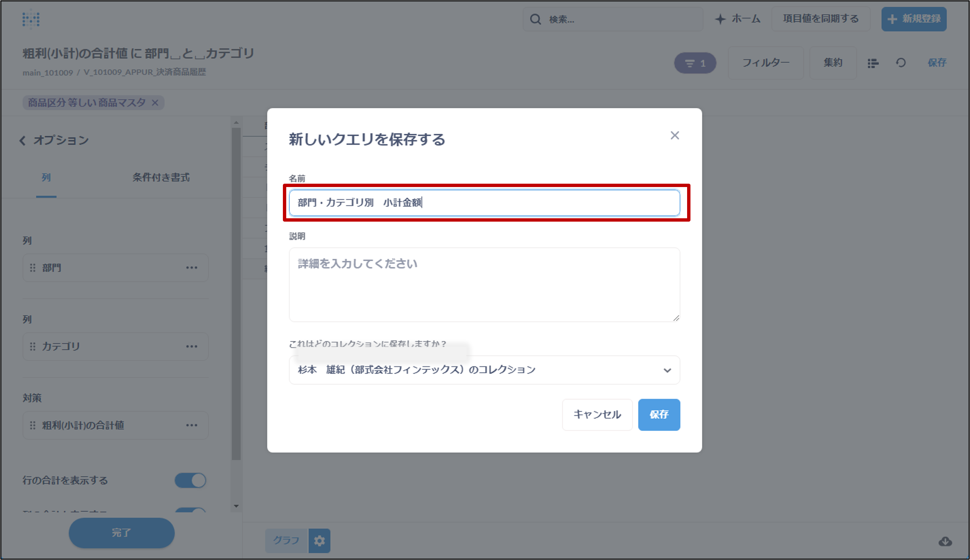970x560 pixels.
Task: Open collection dropdown for saving
Action: tap(484, 370)
